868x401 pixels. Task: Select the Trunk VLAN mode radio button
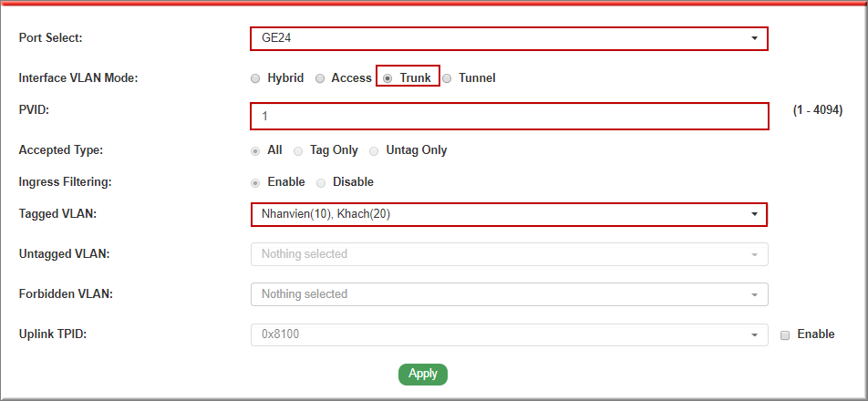(x=388, y=78)
